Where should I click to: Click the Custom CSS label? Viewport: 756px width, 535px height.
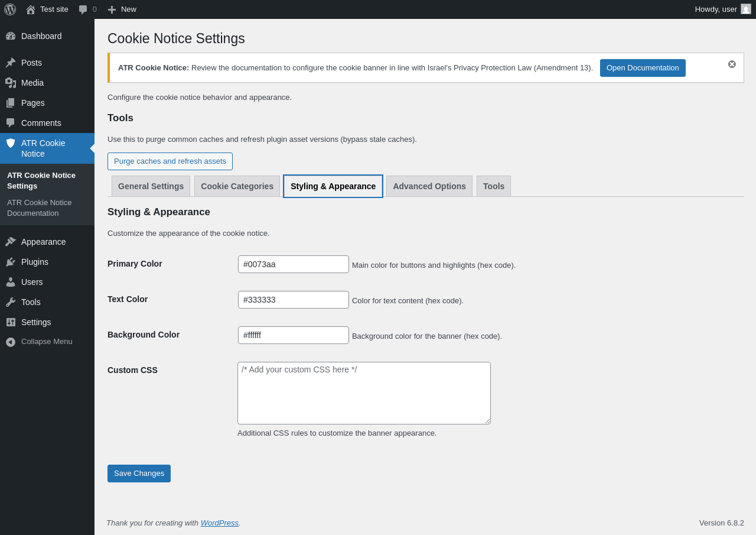132,370
